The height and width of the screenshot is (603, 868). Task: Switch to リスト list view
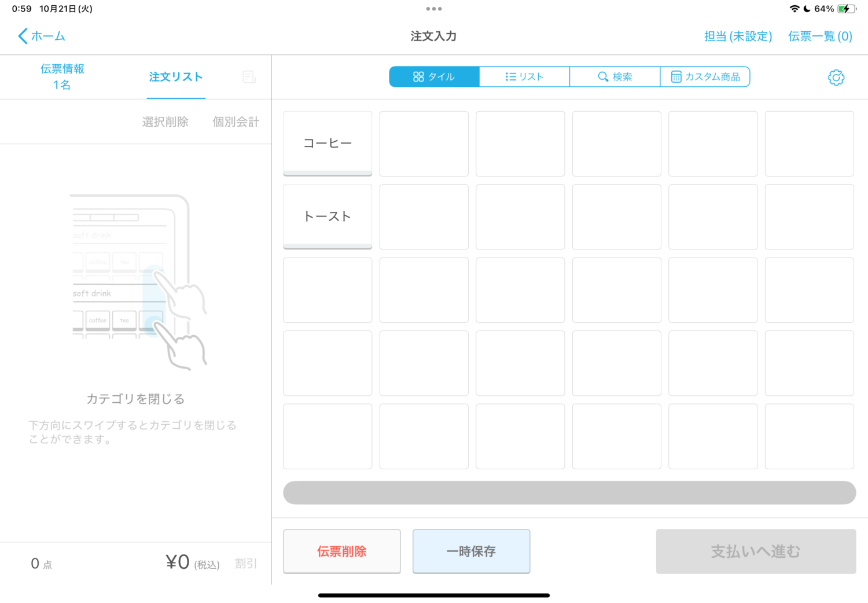coord(524,77)
